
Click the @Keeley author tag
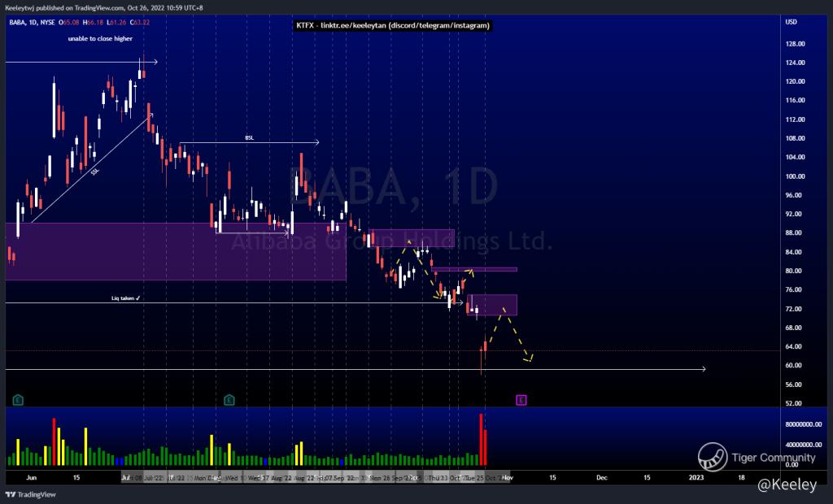787,484
